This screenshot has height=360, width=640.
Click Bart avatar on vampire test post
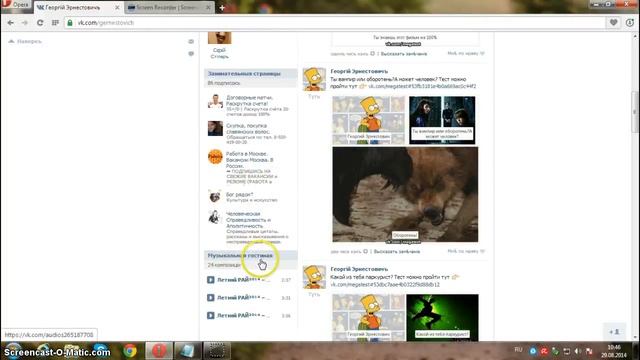[x=314, y=79]
